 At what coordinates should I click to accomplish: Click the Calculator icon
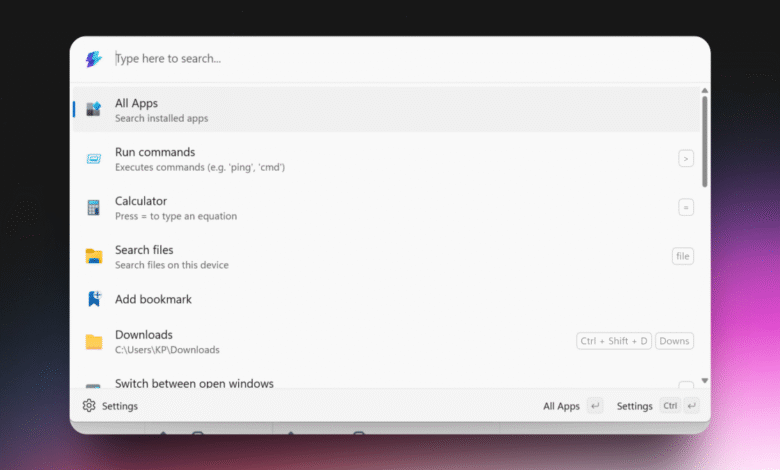[94, 207]
